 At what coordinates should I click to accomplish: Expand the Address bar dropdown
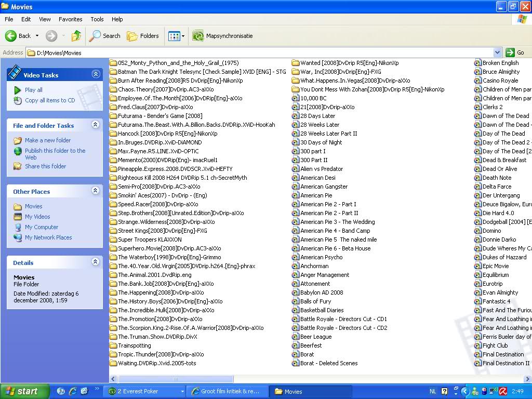pyautogui.click(x=497, y=52)
